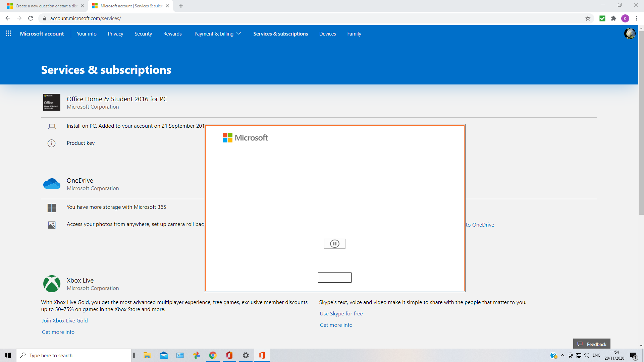The height and width of the screenshot is (362, 644).
Task: Open the Chrome extensions puzzle icon
Action: point(613,18)
